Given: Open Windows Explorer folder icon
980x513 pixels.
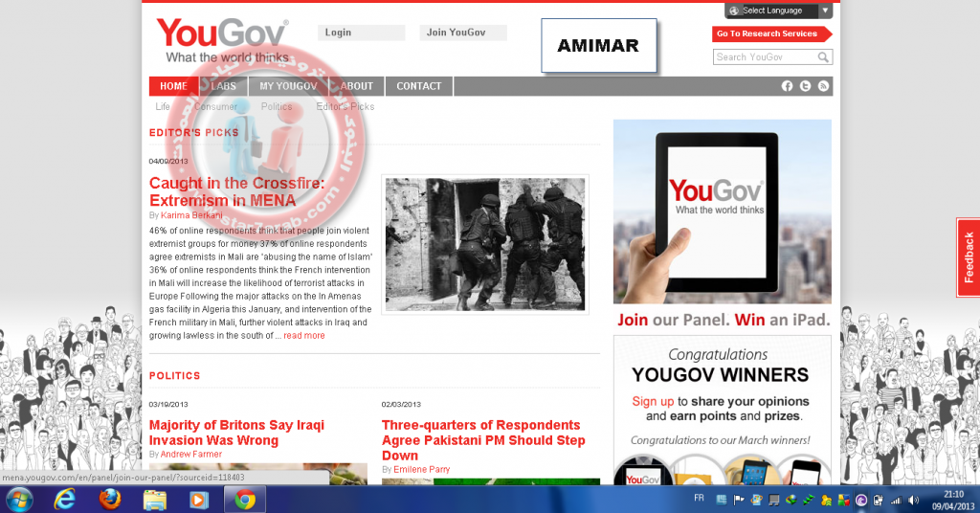Looking at the screenshot, I should point(154,500).
